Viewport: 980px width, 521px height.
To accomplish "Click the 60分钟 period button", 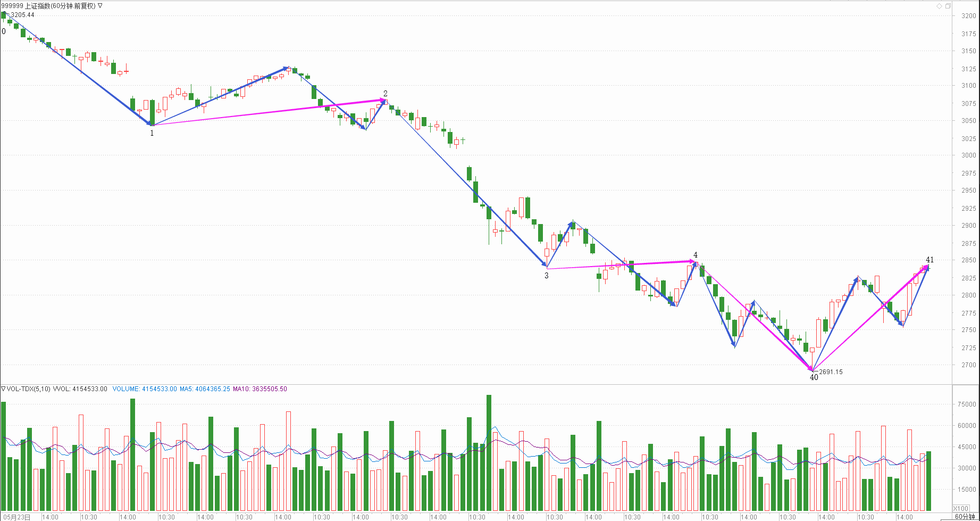I will point(965,517).
